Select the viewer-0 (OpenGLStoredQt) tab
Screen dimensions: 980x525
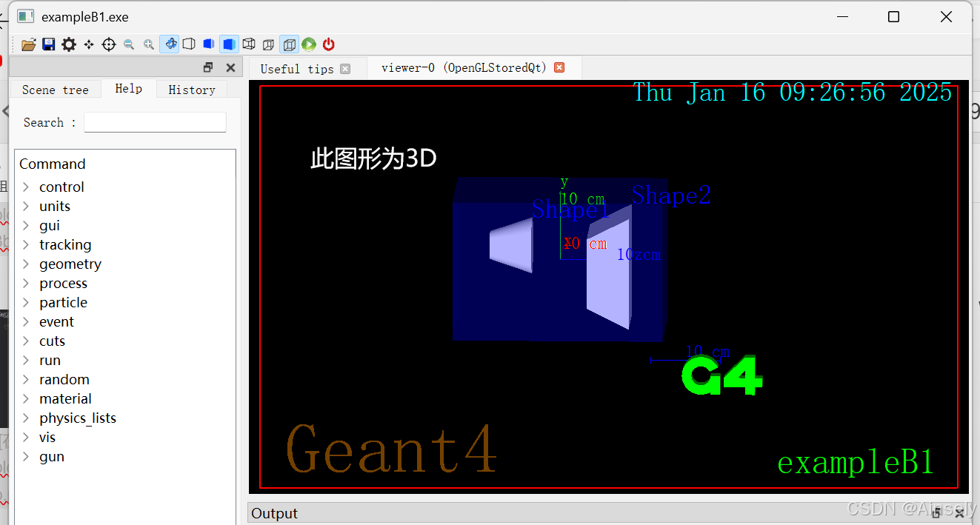pyautogui.click(x=464, y=67)
